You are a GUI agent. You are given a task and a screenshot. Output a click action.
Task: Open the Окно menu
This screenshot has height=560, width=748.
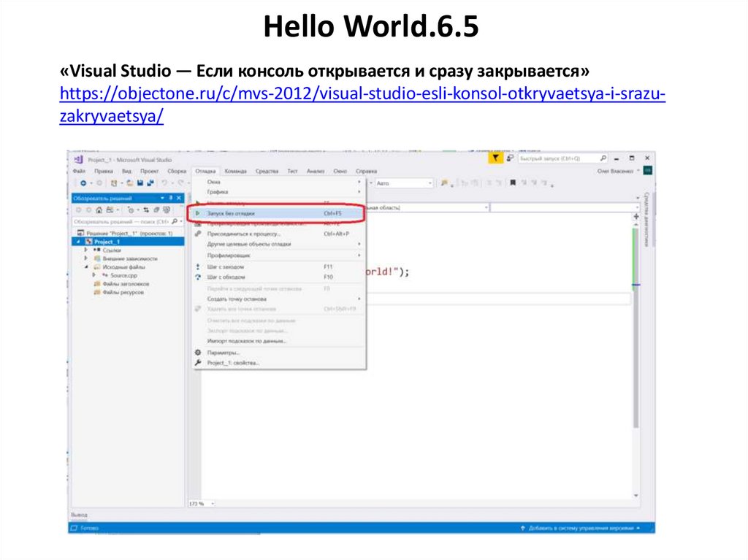coord(340,171)
